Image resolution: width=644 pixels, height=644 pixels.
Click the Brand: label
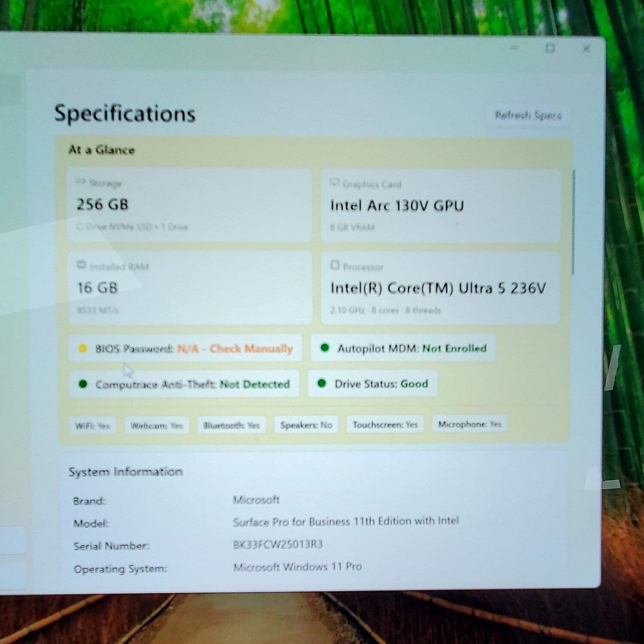[89, 501]
